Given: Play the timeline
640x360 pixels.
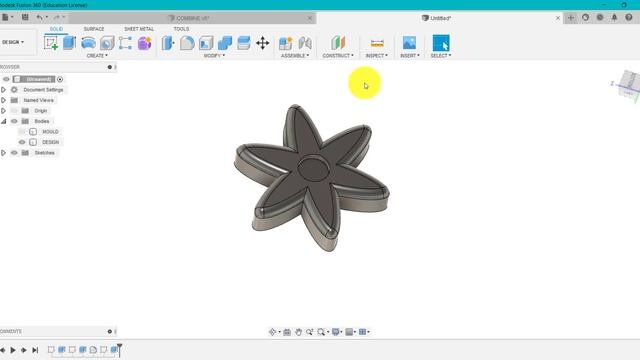Looking at the screenshot, I should (13, 350).
